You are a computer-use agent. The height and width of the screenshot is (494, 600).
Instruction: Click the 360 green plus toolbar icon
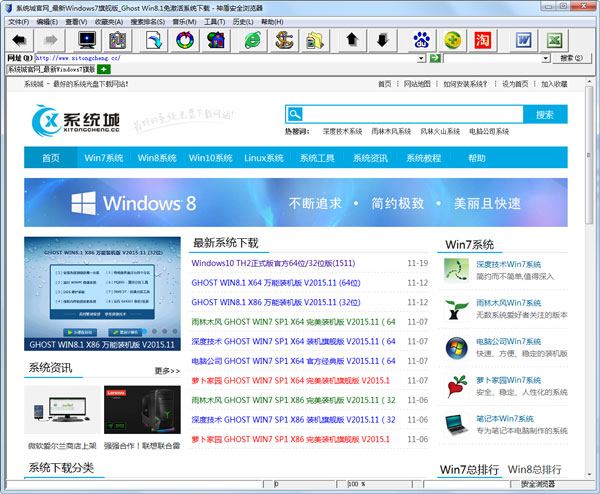(452, 40)
